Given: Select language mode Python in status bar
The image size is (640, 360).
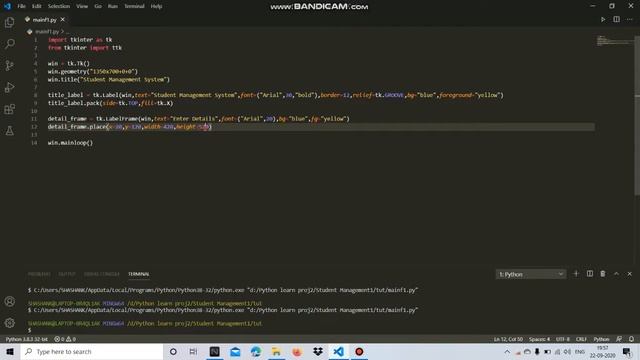Looking at the screenshot, I should (601, 339).
